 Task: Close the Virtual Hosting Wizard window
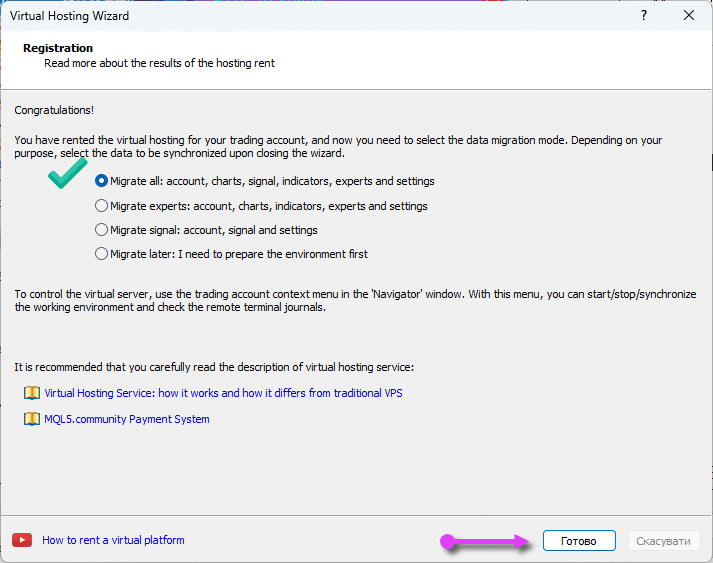click(x=689, y=16)
